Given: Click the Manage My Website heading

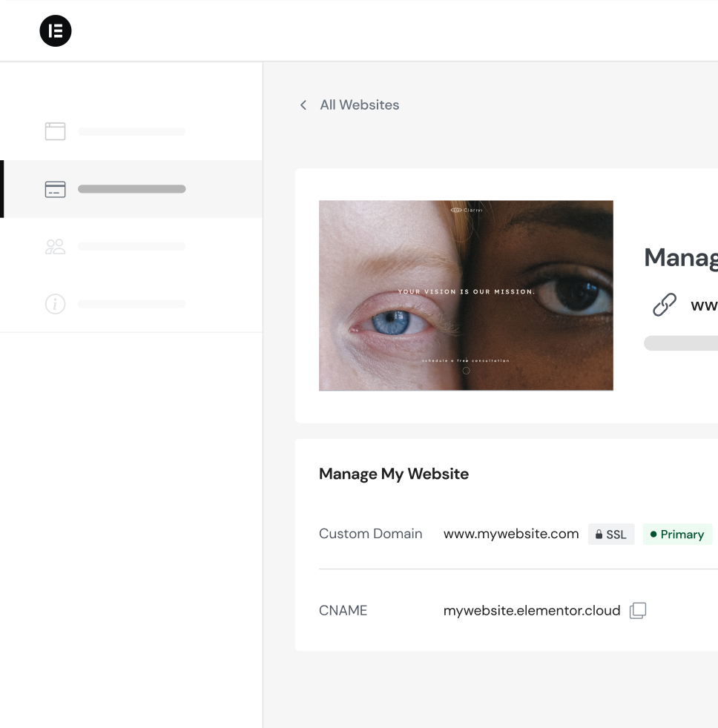Looking at the screenshot, I should coord(394,474).
